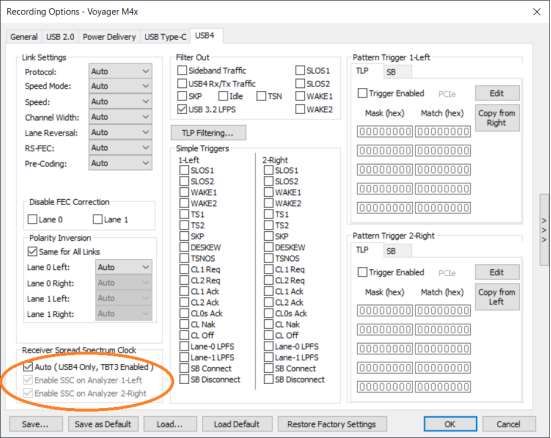Image resolution: width=551 pixels, height=438 pixels.
Task: Click the Load... button
Action: (x=170, y=424)
